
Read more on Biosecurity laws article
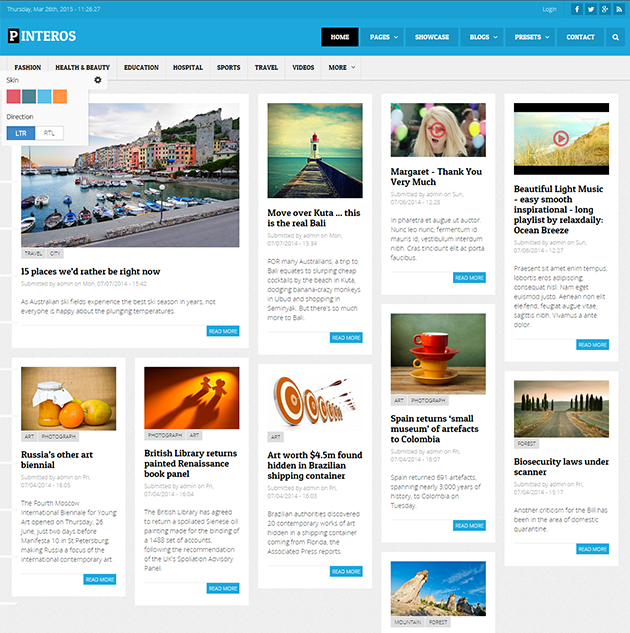pos(592,548)
